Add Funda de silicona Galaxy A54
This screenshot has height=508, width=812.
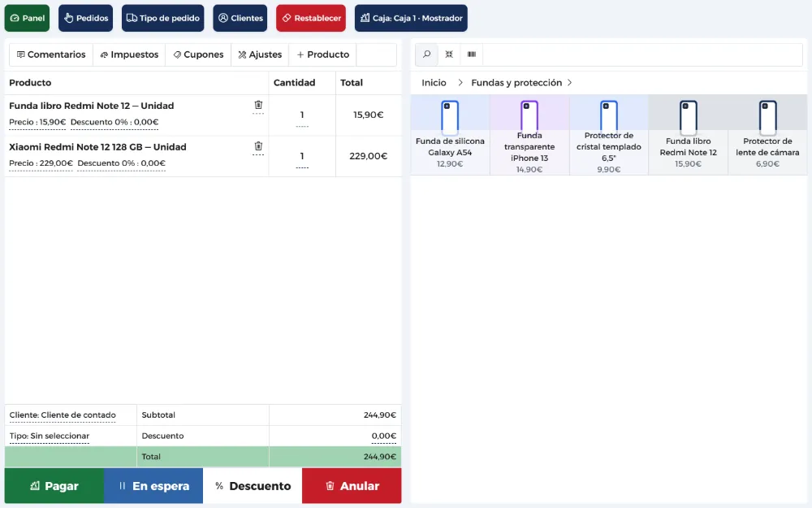click(450, 135)
